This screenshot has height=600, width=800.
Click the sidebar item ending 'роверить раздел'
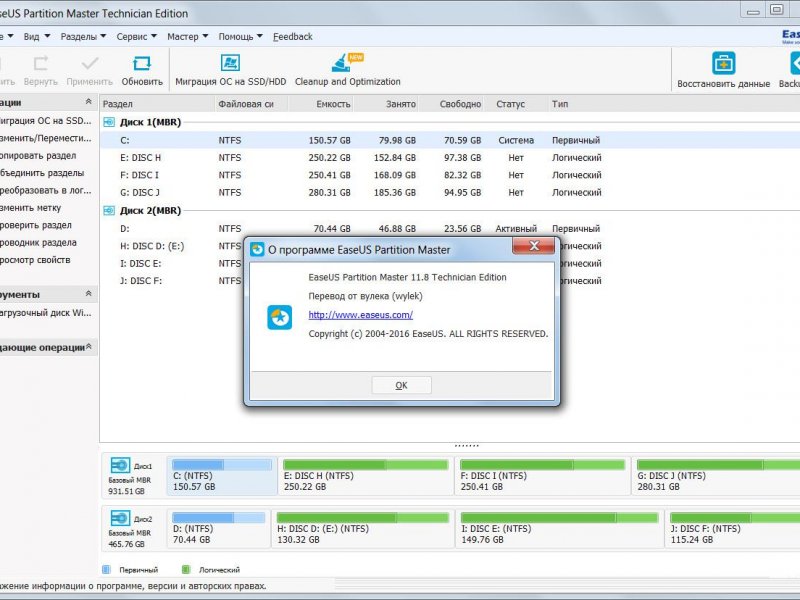[36, 225]
